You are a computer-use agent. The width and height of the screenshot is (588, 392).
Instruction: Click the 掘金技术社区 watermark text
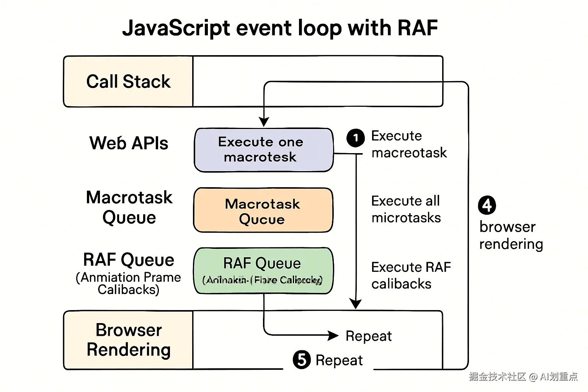(x=498, y=377)
